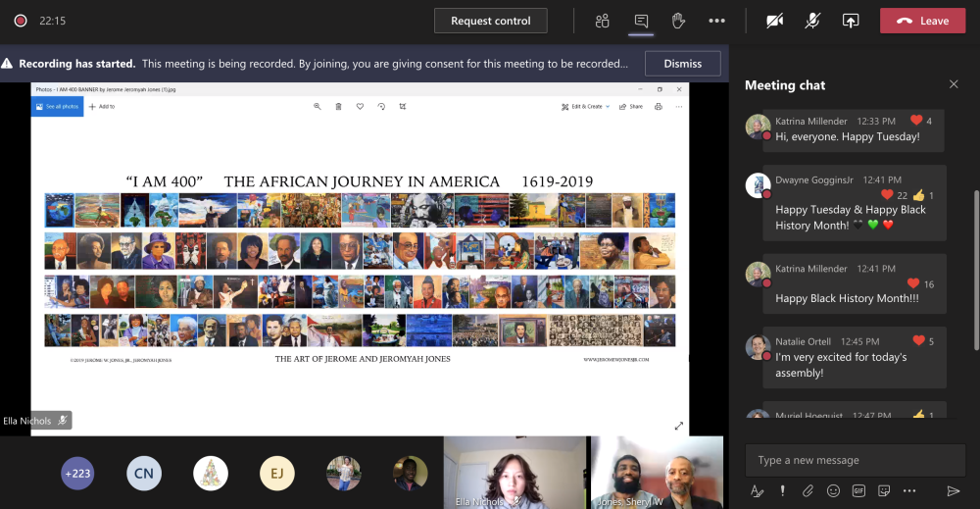The width and height of the screenshot is (980, 509).
Task: Open the sticker picker
Action: click(x=884, y=491)
